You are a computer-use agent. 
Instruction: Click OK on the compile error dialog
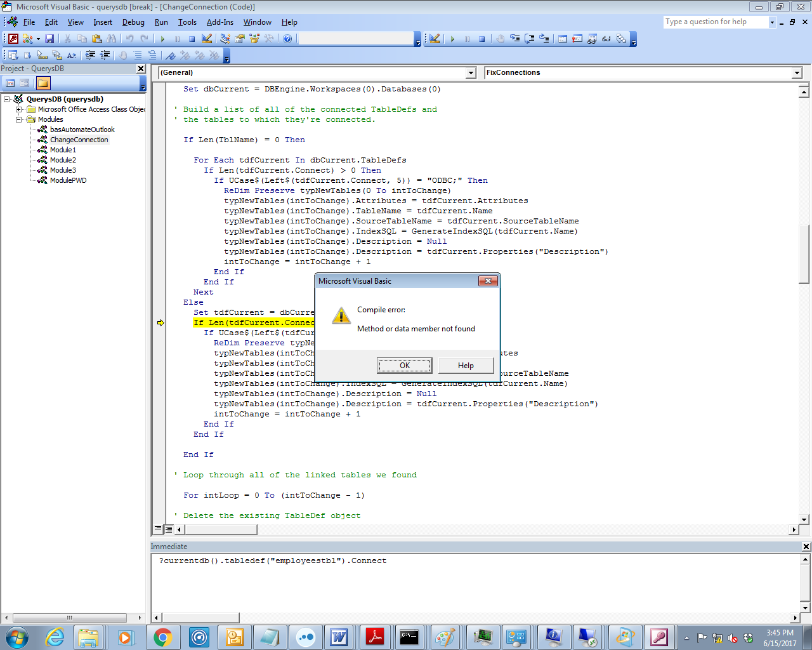click(x=404, y=365)
